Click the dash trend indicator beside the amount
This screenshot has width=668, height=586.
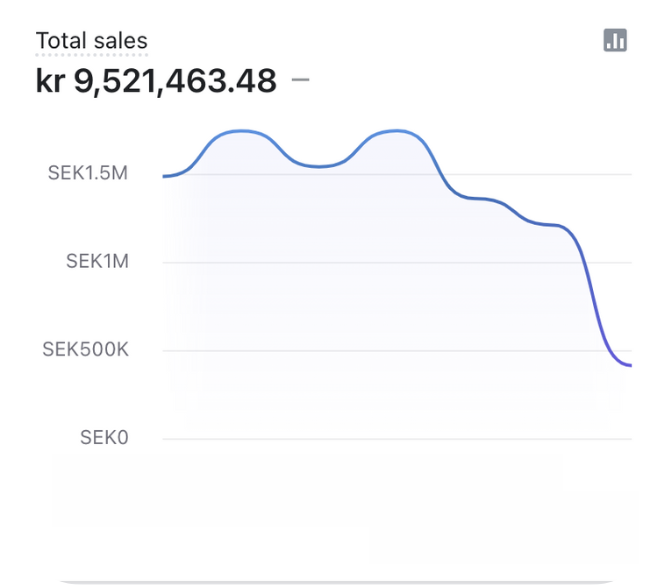(x=300, y=80)
